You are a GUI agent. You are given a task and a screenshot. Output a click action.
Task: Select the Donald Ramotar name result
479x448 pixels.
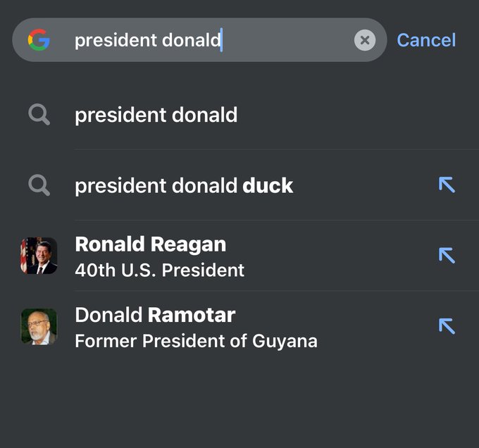[x=155, y=315]
